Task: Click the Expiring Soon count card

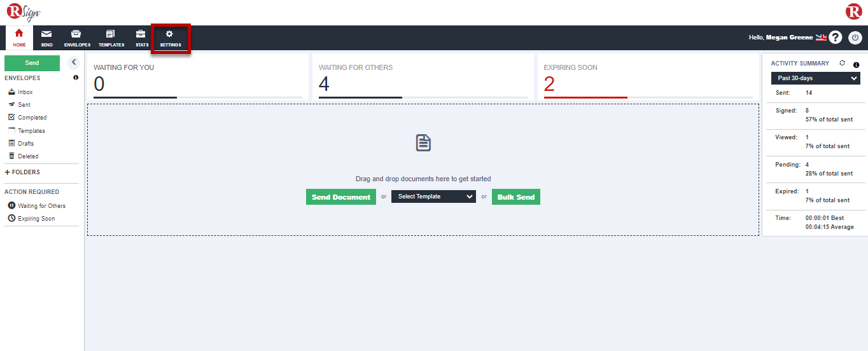Action: click(648, 77)
